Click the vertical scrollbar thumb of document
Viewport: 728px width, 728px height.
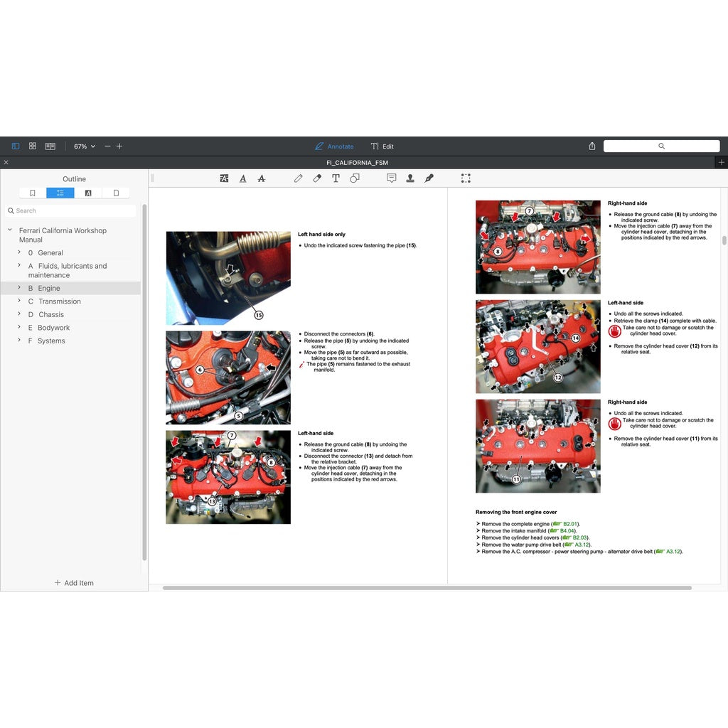724,240
